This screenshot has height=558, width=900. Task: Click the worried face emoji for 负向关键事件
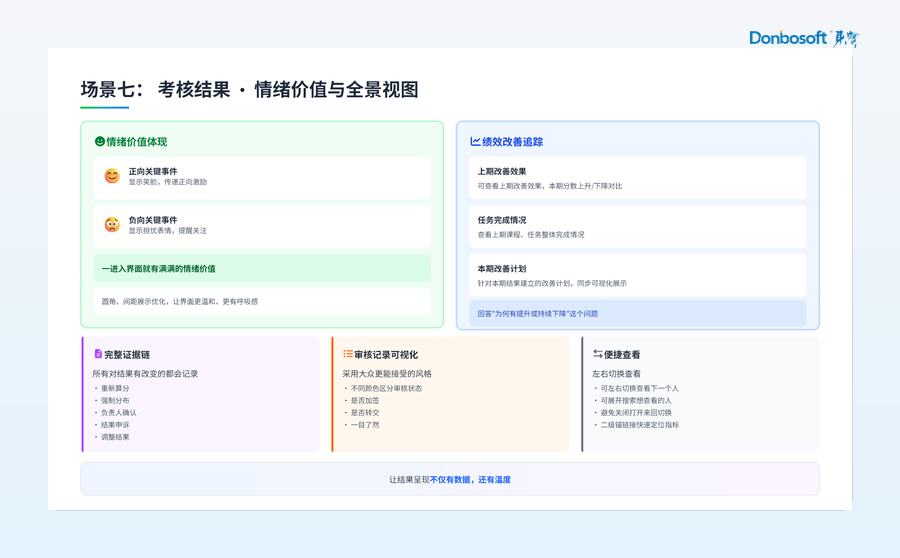[x=112, y=224]
